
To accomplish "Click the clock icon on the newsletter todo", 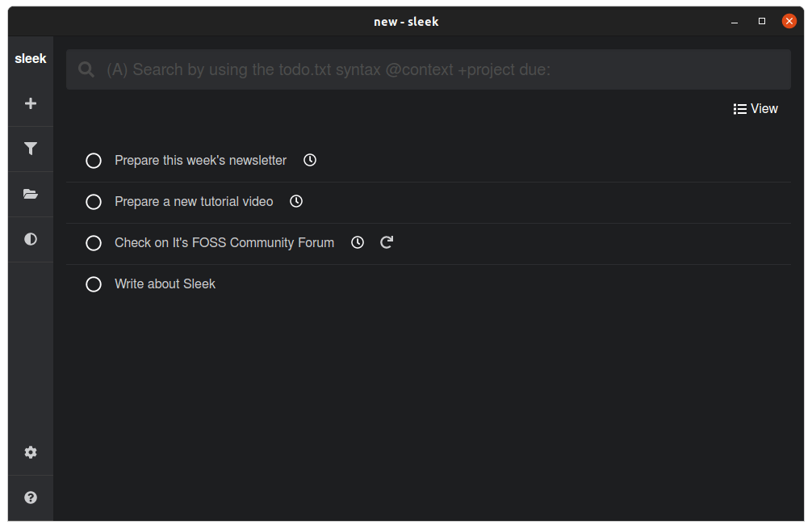I will tap(309, 160).
